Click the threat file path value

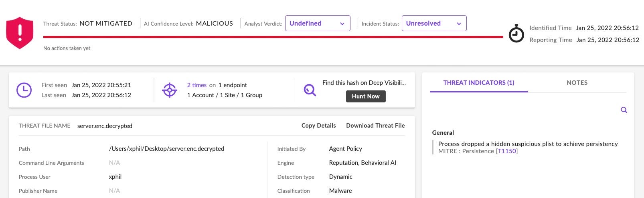point(166,149)
